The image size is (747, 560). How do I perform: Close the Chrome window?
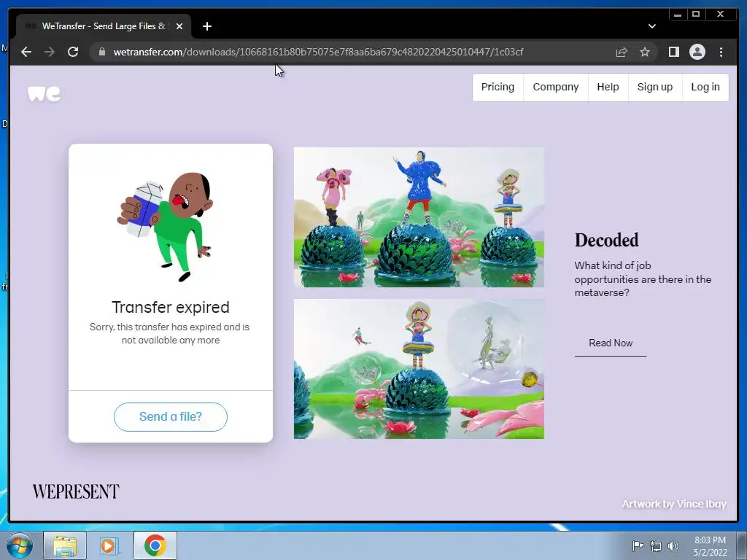click(721, 15)
